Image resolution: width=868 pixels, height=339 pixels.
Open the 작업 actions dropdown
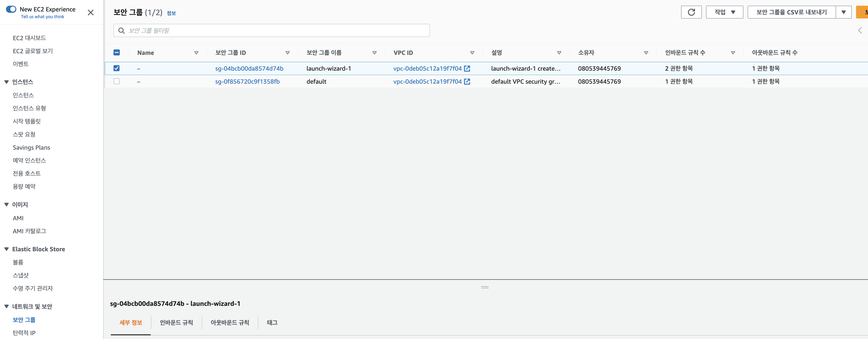pyautogui.click(x=724, y=12)
